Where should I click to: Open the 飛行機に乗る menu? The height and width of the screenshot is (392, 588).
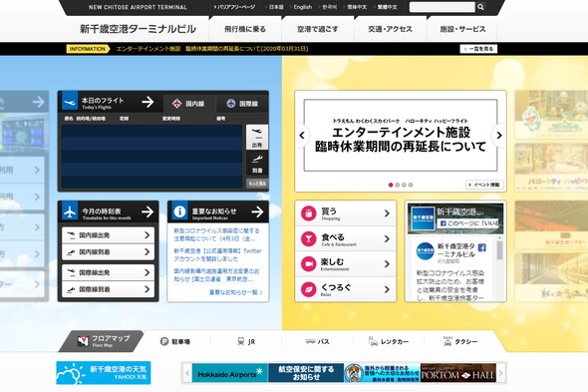[245, 29]
